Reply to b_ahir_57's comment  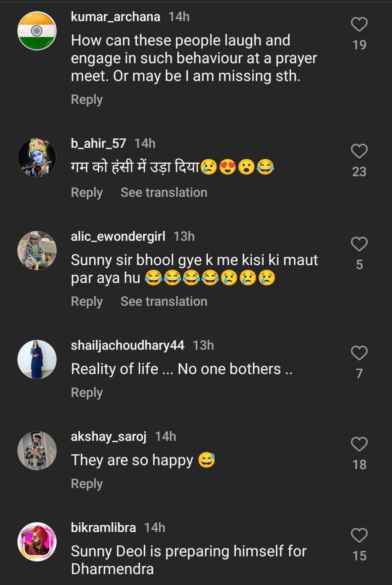pyautogui.click(x=87, y=192)
